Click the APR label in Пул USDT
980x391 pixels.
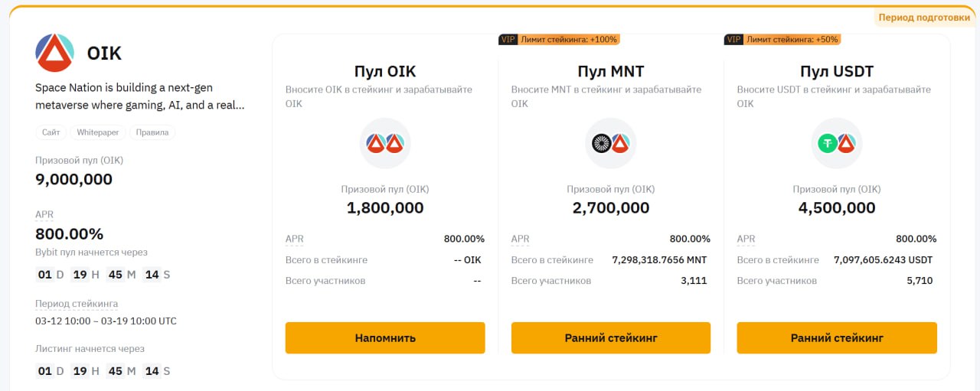tap(746, 239)
